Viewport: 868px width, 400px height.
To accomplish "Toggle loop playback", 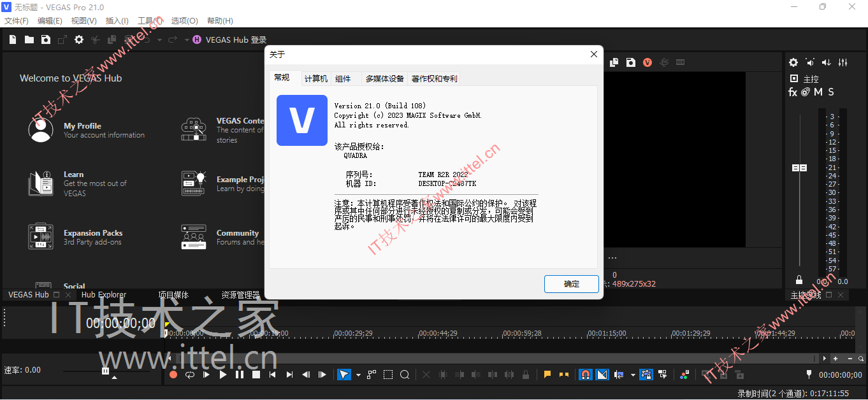I will (190, 375).
